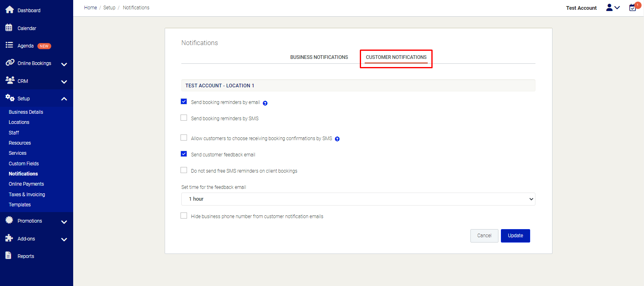Open Templates under Setup
Screen dimensions: 644x286
click(20, 205)
